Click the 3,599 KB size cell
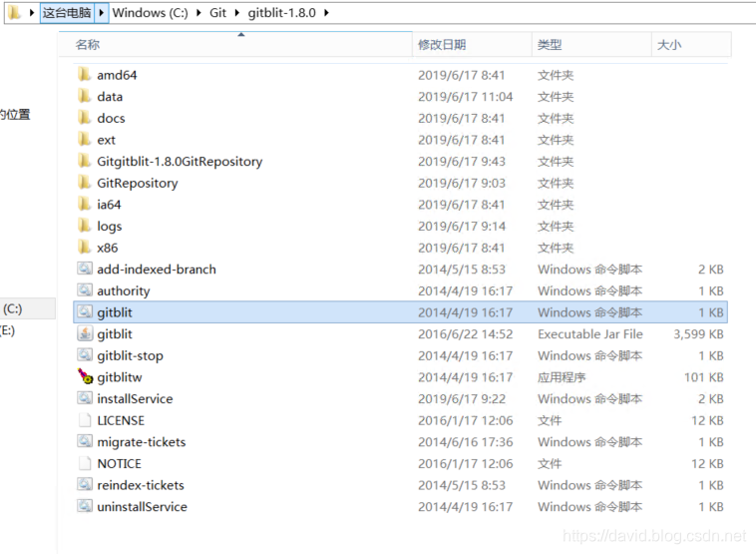The height and width of the screenshot is (554, 756). pos(698,334)
